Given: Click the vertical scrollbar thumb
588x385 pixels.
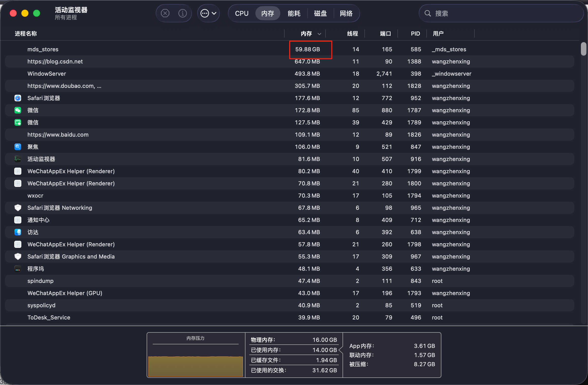Looking at the screenshot, I should click(x=583, y=49).
